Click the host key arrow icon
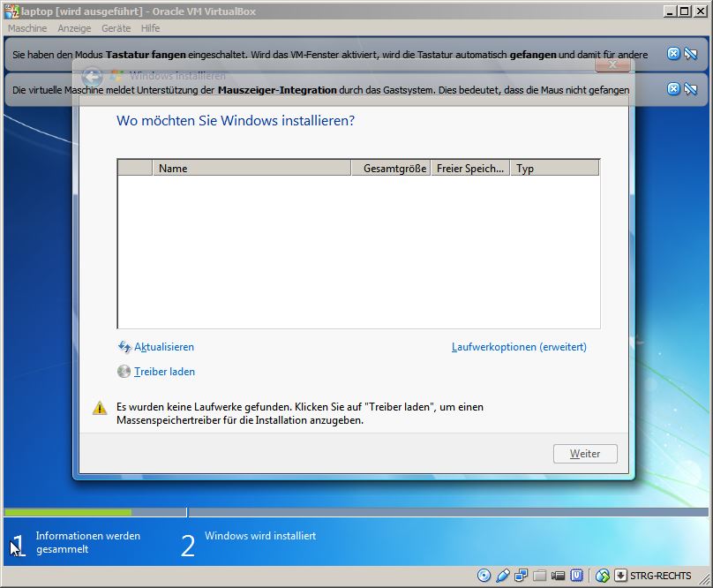The width and height of the screenshot is (713, 588). click(x=620, y=576)
